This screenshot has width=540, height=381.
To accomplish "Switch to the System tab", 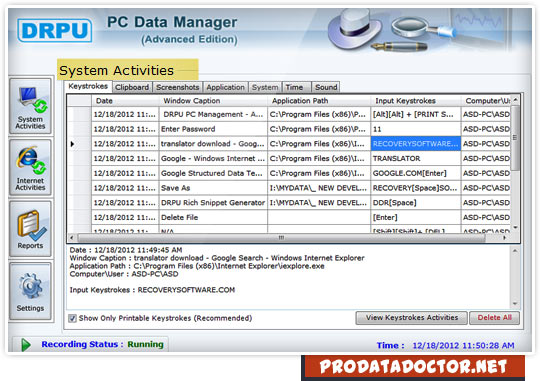I will [x=265, y=87].
